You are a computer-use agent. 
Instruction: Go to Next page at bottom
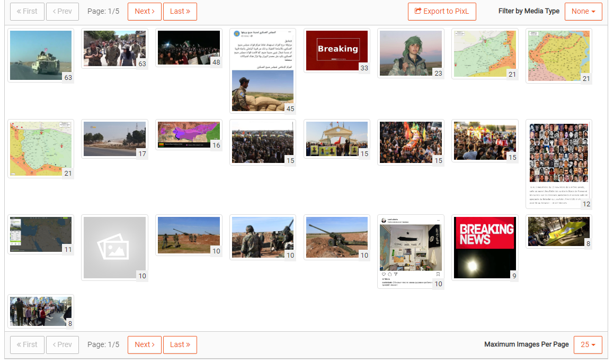point(145,344)
